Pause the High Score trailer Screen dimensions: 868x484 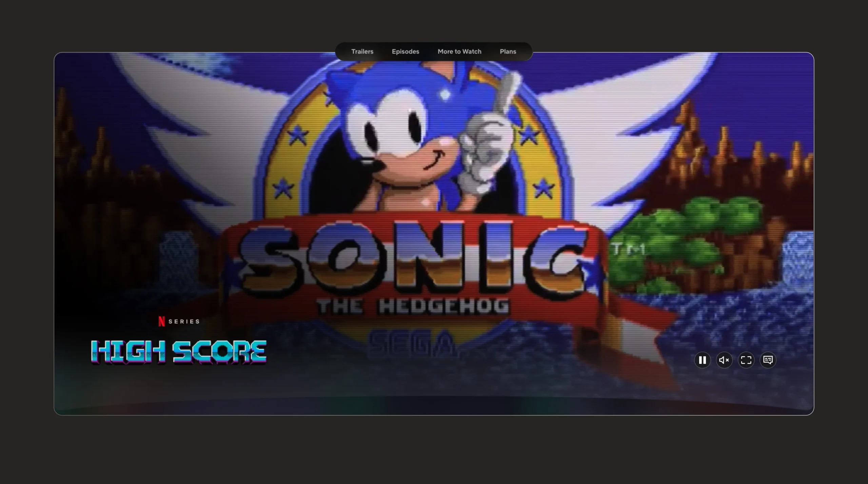point(702,360)
